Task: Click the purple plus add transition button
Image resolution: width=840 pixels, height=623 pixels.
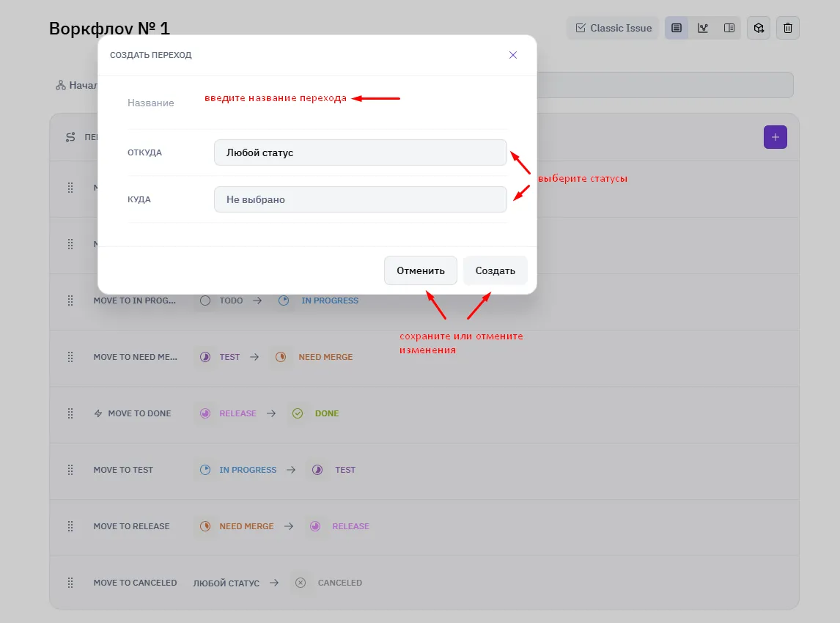Action: (775, 137)
